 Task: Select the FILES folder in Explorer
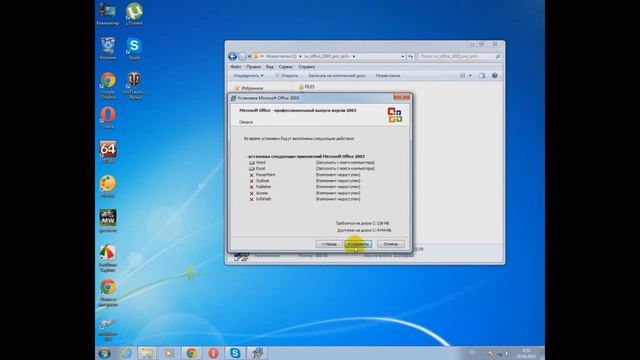[307, 87]
